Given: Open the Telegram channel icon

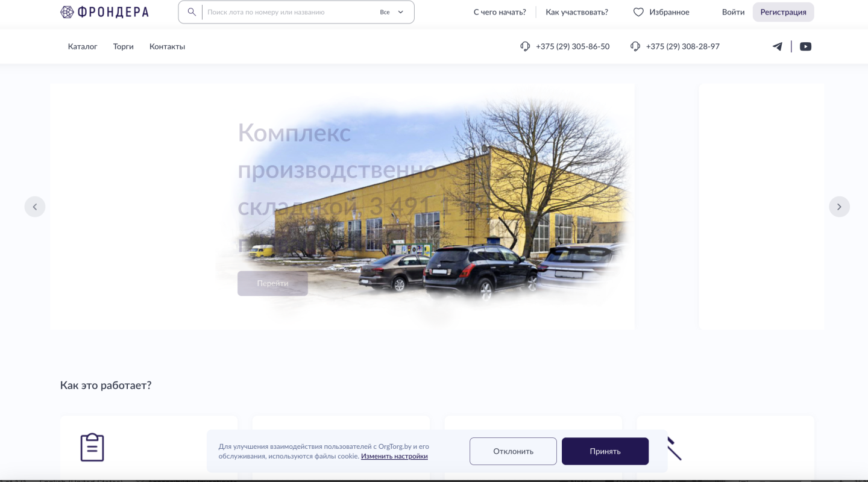Looking at the screenshot, I should (x=778, y=46).
